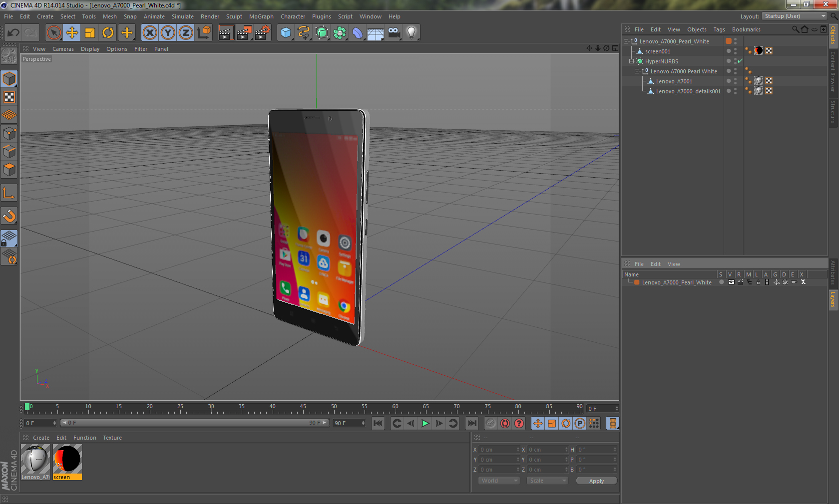Activate the Move tool
The width and height of the screenshot is (839, 504).
click(x=72, y=33)
